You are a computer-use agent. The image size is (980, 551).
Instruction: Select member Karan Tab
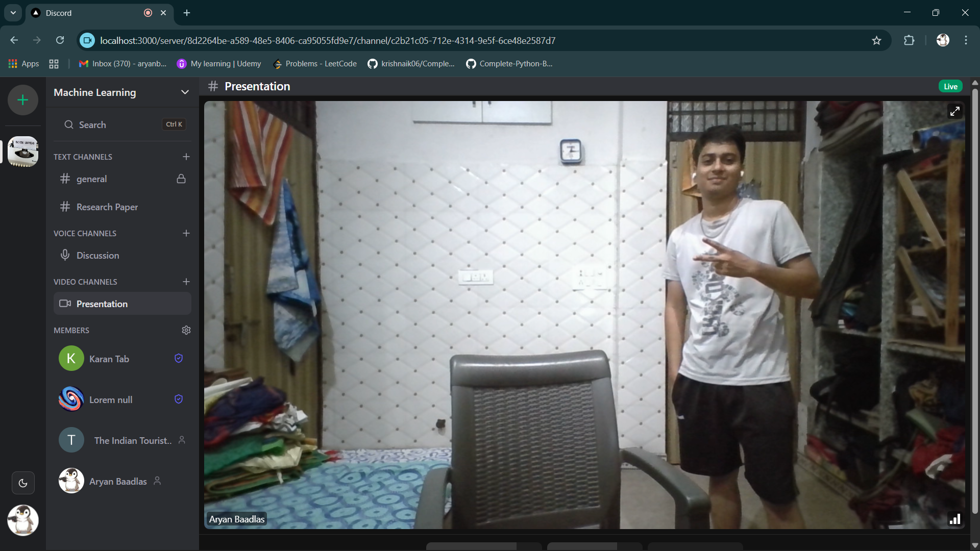tap(109, 359)
